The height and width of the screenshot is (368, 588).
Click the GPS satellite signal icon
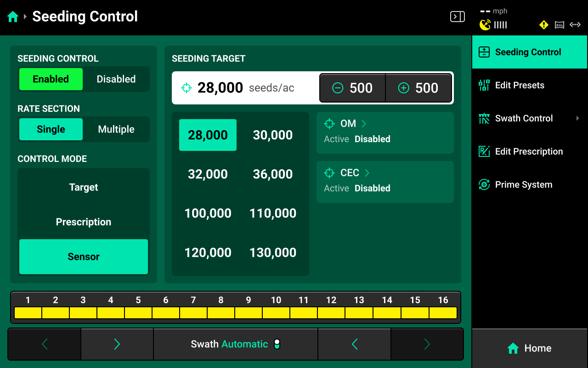pos(485,25)
